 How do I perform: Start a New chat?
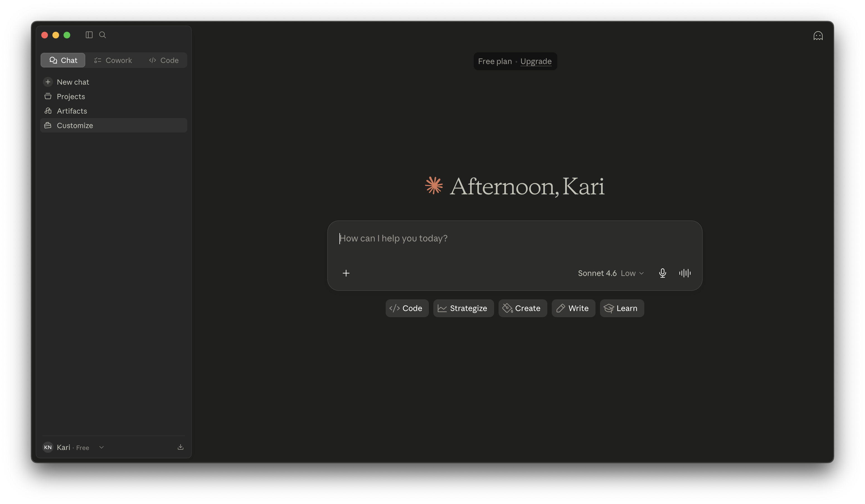(114, 82)
